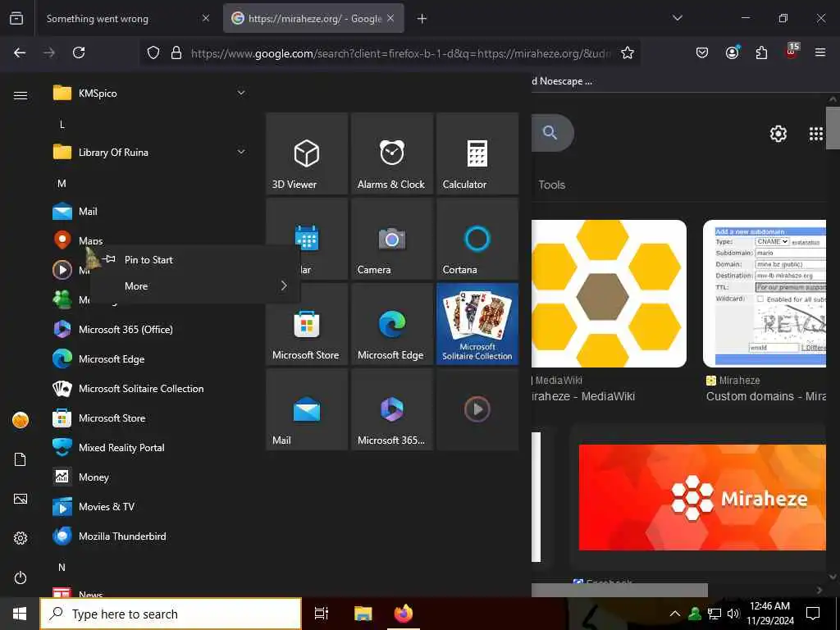Image resolution: width=840 pixels, height=630 pixels.
Task: Click Google search magnifier button
Action: [550, 132]
